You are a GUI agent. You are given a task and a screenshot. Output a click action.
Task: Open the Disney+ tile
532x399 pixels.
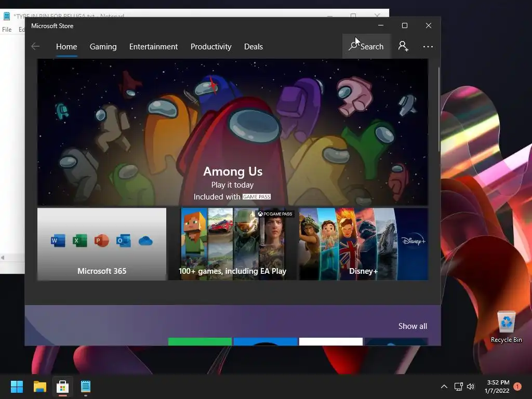pyautogui.click(x=363, y=244)
